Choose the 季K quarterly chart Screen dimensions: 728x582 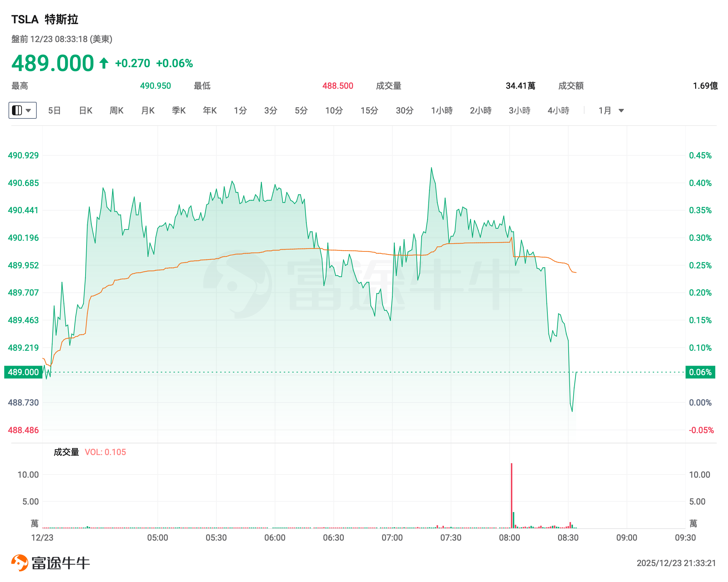[178, 111]
